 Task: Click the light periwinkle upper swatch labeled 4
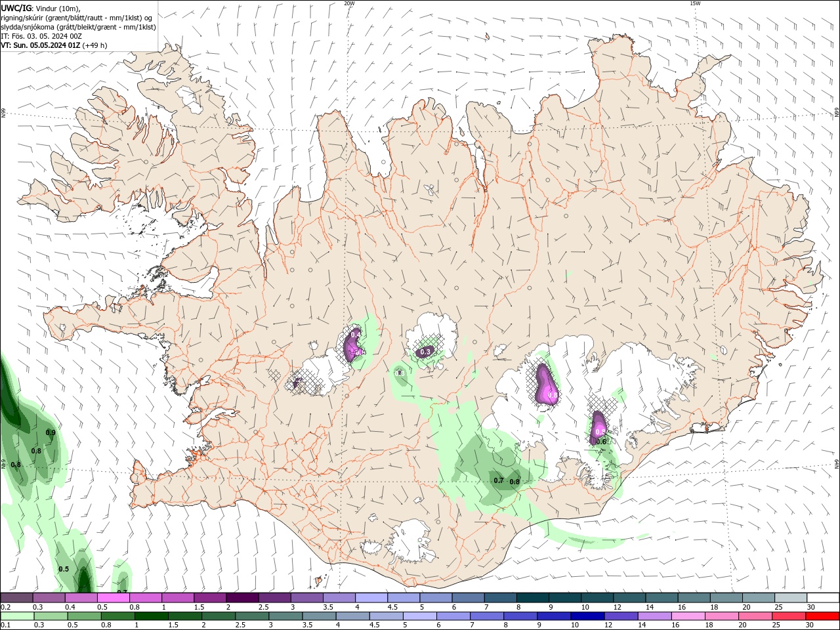(371, 598)
